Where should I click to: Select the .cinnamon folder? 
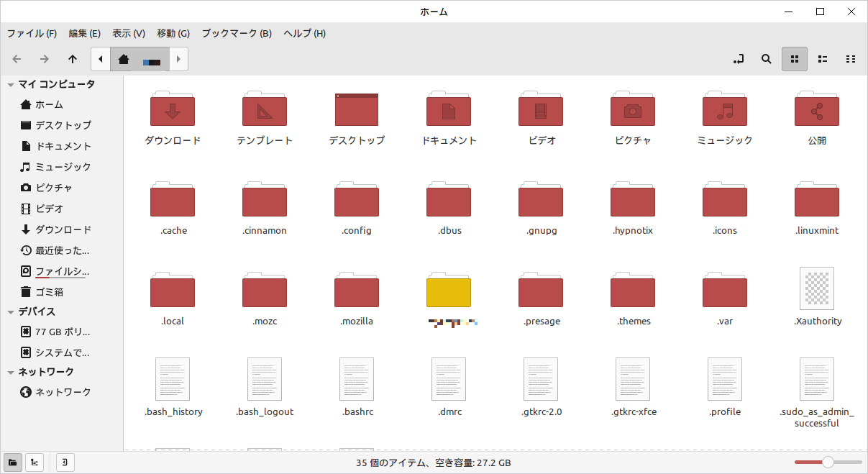point(265,199)
